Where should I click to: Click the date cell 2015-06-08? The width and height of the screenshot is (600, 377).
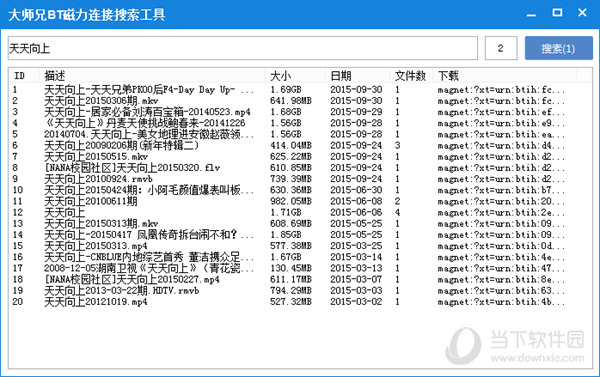tap(356, 201)
